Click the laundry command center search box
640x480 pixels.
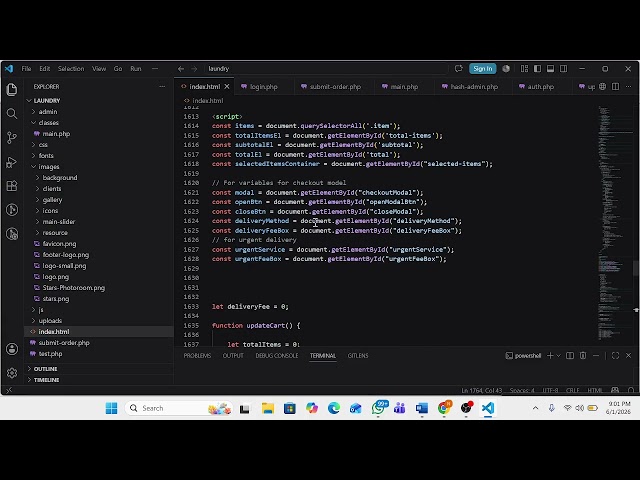click(x=327, y=69)
